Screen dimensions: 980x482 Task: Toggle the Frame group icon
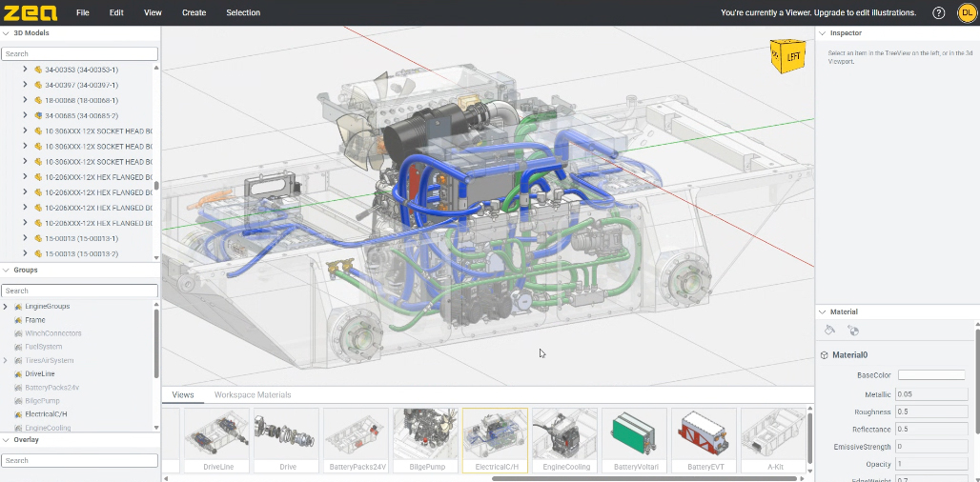coord(18,320)
